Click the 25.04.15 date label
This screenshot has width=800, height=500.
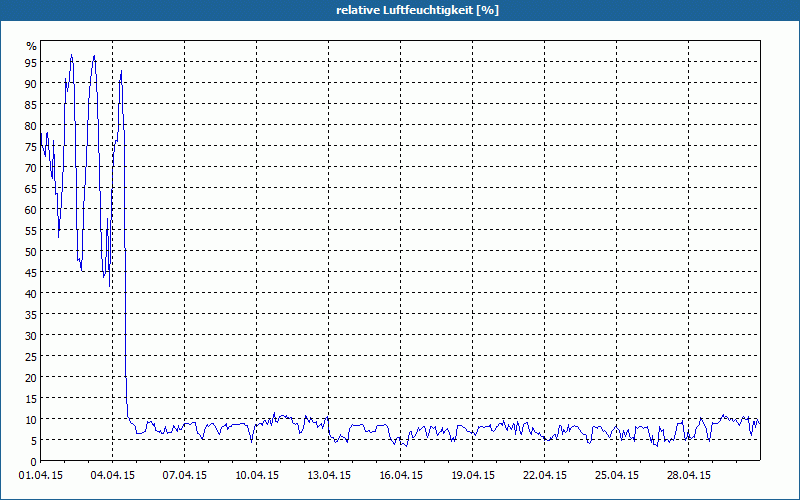click(x=617, y=476)
